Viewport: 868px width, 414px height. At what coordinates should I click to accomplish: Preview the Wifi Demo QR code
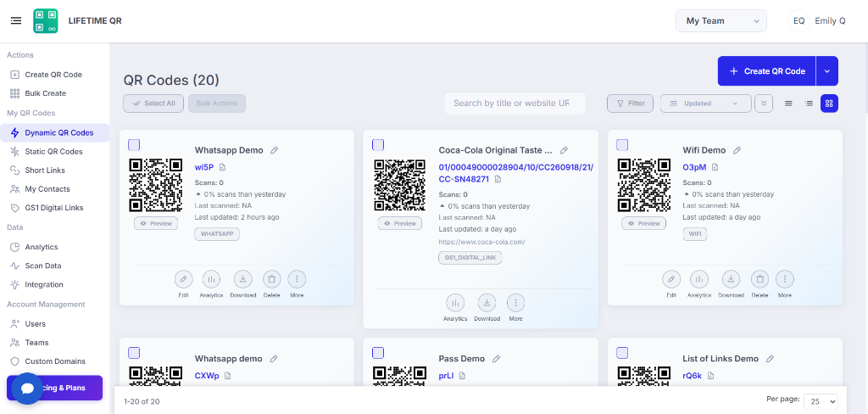tap(643, 223)
